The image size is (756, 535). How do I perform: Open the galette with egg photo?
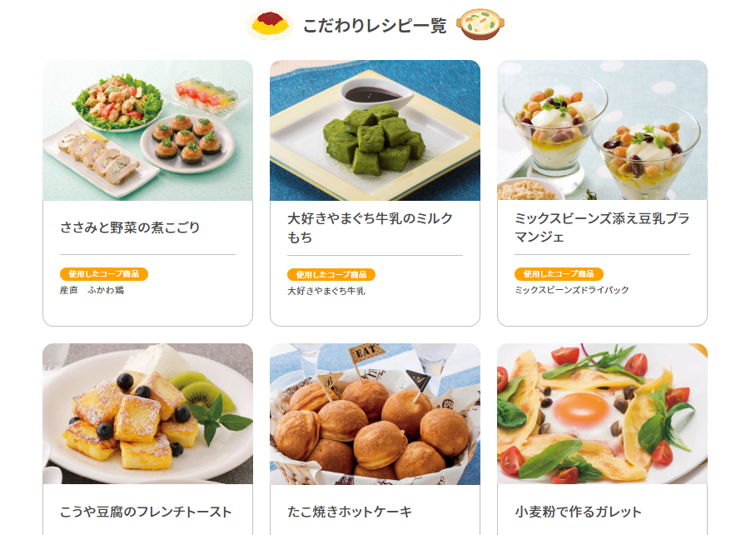click(602, 414)
